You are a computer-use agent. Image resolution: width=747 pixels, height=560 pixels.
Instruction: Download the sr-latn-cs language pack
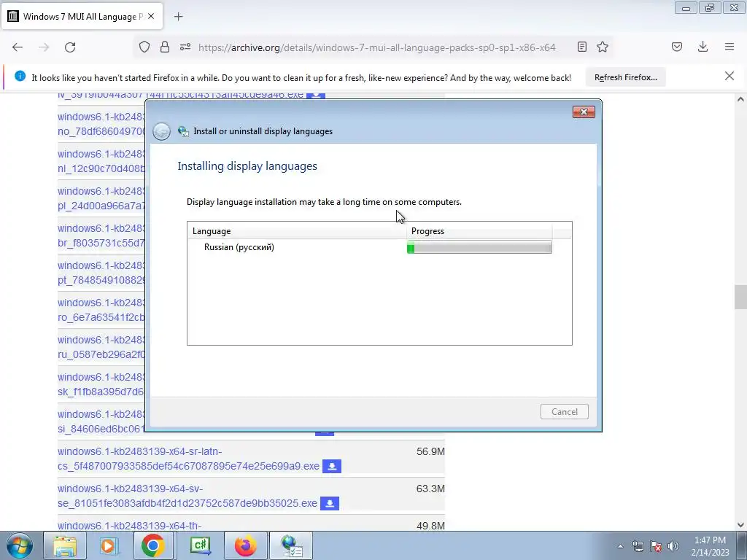332,466
